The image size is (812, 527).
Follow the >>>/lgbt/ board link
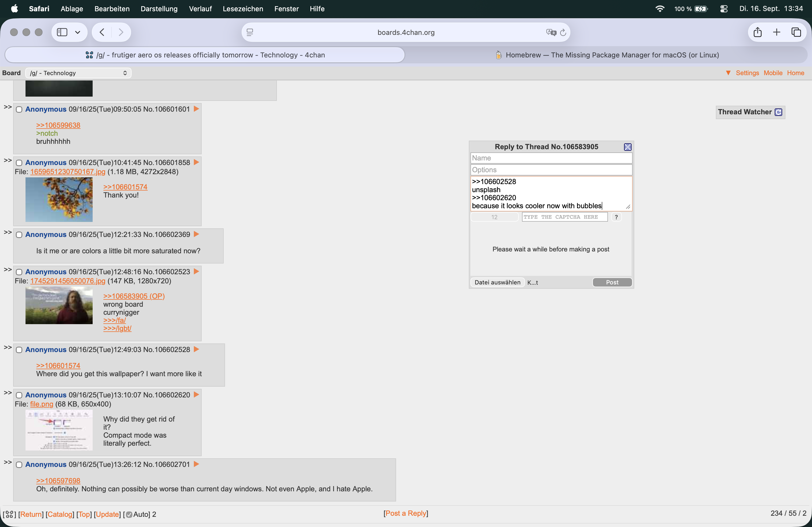pyautogui.click(x=117, y=328)
